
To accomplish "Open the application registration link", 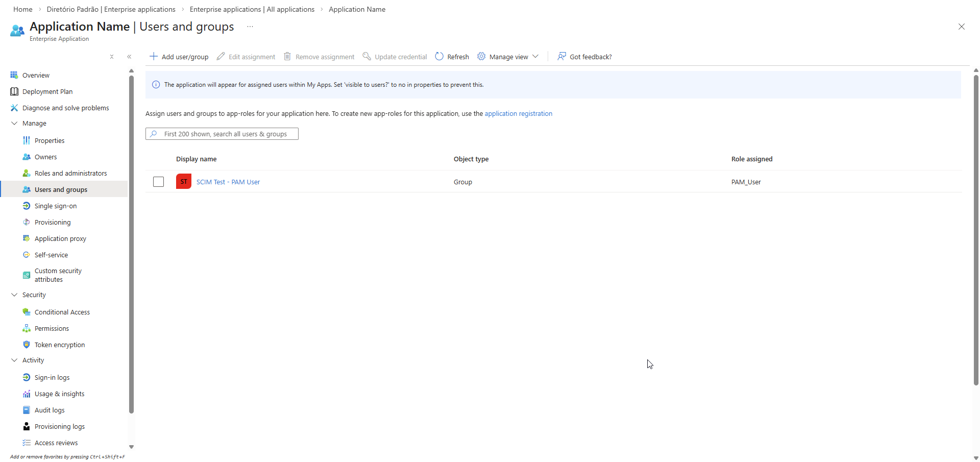I will click(518, 113).
